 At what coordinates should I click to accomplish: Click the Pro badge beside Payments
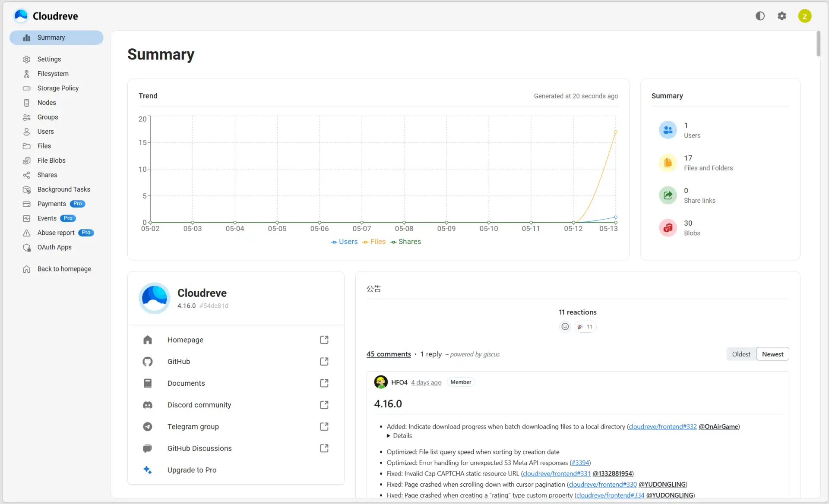click(x=78, y=204)
